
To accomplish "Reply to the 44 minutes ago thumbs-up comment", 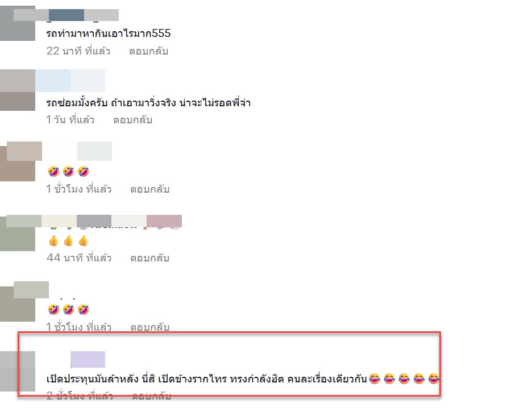I will pyautogui.click(x=149, y=258).
